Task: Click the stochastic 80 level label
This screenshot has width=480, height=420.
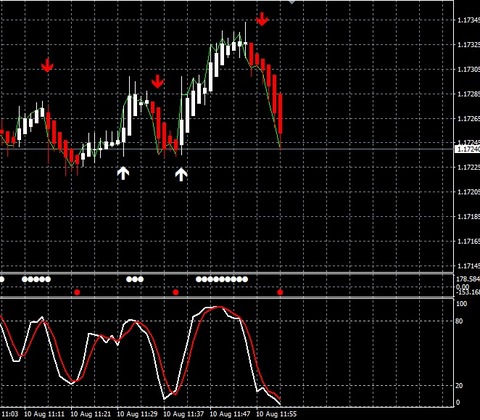Action: coord(459,321)
